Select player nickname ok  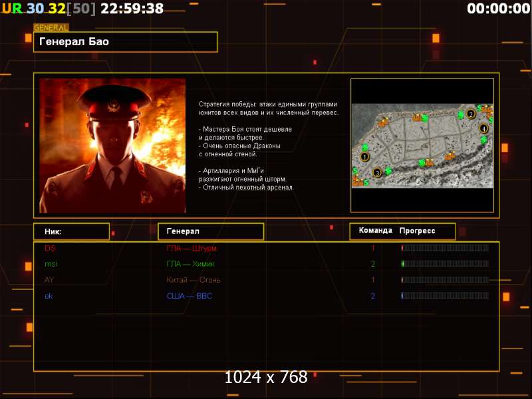49,296
